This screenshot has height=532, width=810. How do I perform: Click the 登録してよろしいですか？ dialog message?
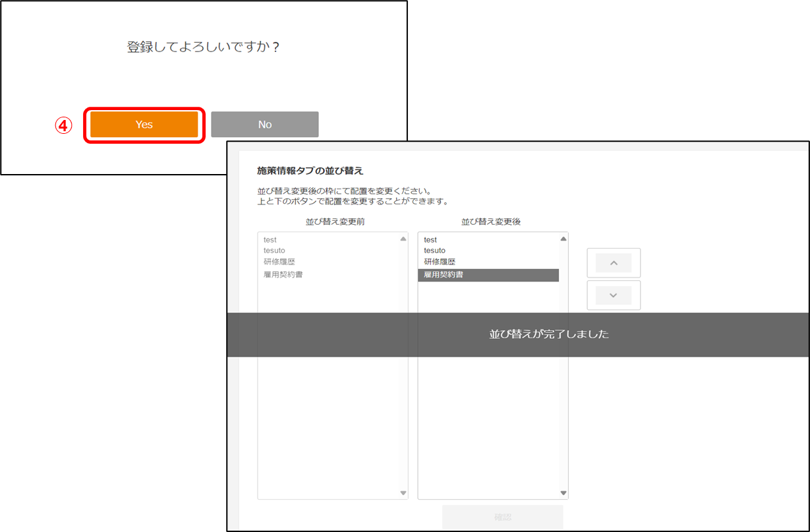[203, 47]
